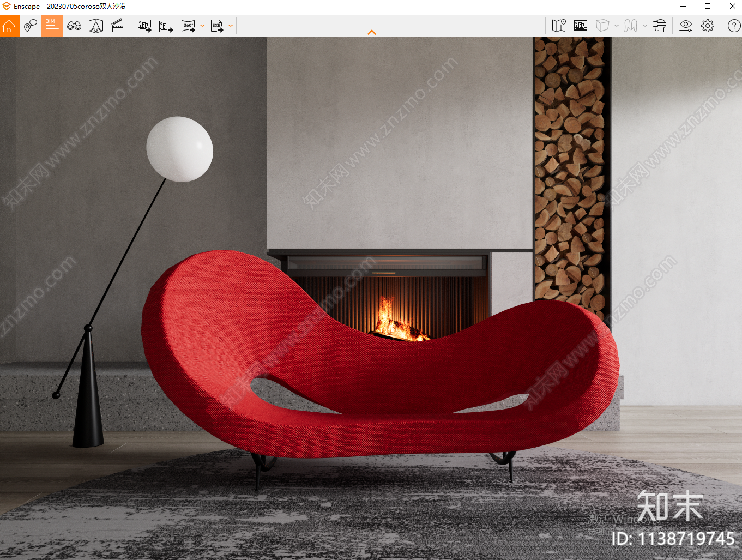The image size is (742, 560).
Task: Click the batch rendering export icon
Action: click(x=166, y=26)
